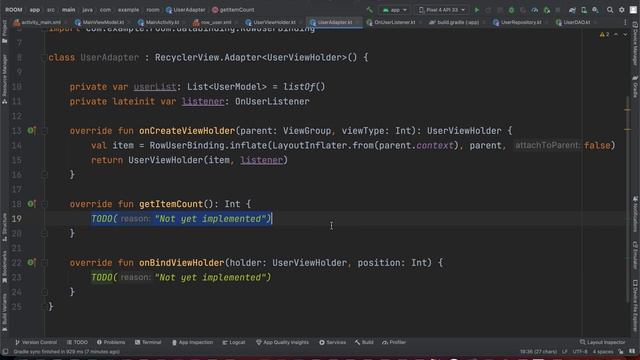This screenshot has height=360, width=640.
Task: Click the 4 spaces indent status entry
Action: 602,352
